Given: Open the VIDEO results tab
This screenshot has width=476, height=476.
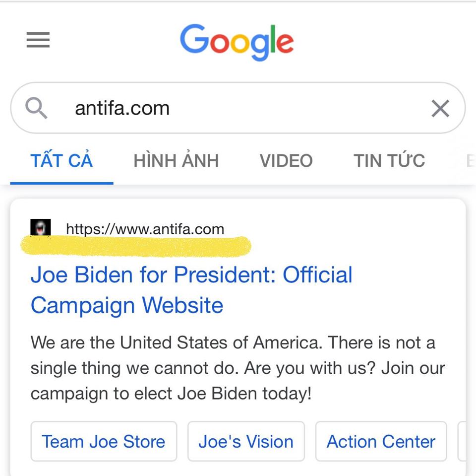Looking at the screenshot, I should tap(286, 160).
